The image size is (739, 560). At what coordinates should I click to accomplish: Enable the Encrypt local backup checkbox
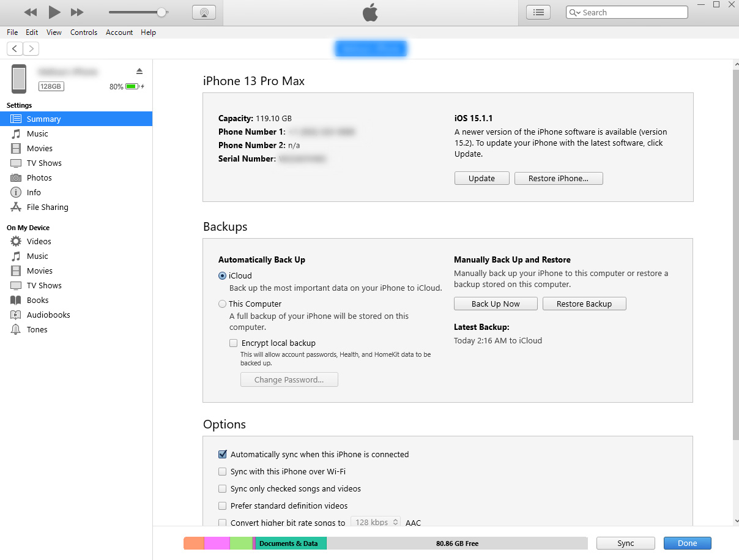pos(234,343)
